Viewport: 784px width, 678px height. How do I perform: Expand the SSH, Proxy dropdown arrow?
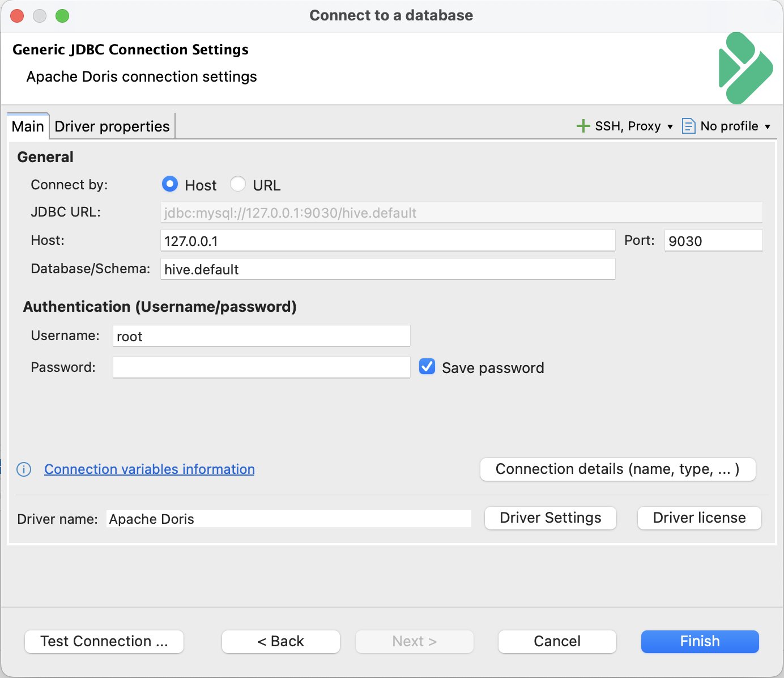pyautogui.click(x=670, y=126)
